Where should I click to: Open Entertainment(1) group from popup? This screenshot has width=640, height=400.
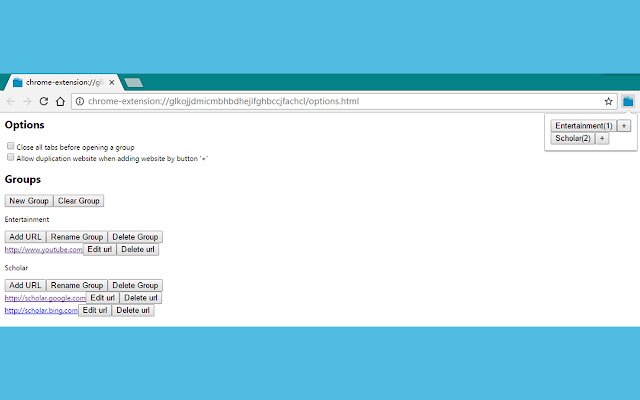point(584,126)
